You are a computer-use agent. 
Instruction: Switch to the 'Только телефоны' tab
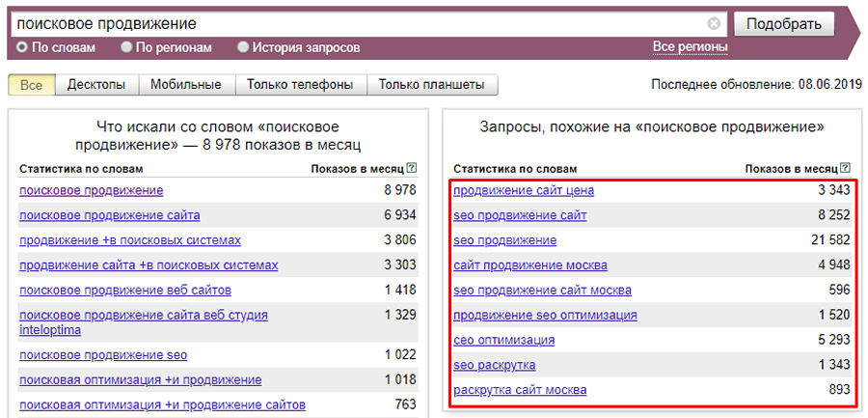[300, 85]
